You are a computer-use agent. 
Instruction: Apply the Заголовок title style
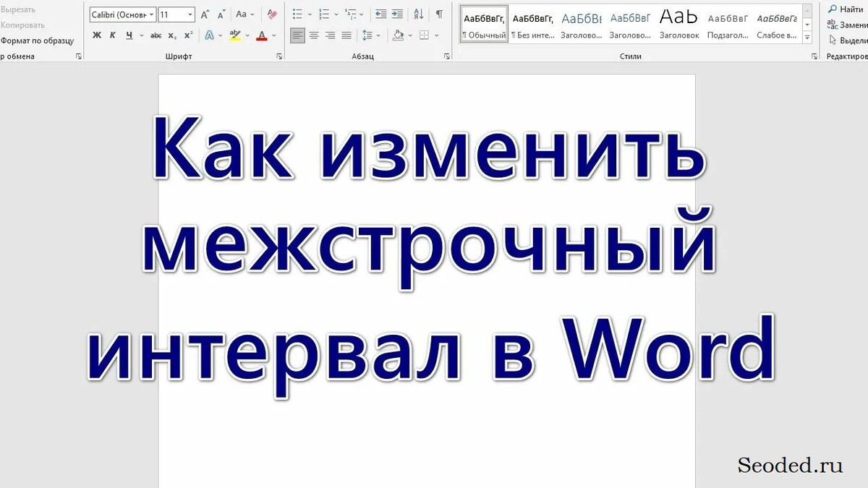(x=679, y=25)
